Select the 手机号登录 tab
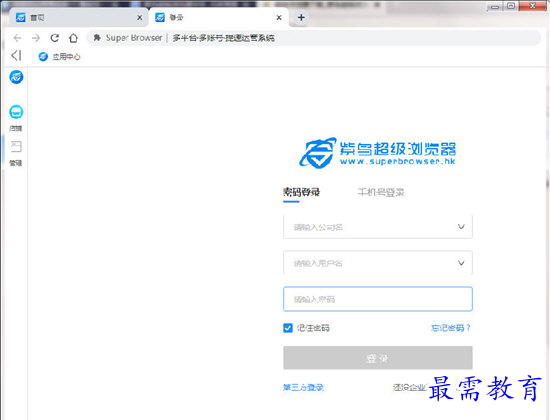 click(x=381, y=192)
